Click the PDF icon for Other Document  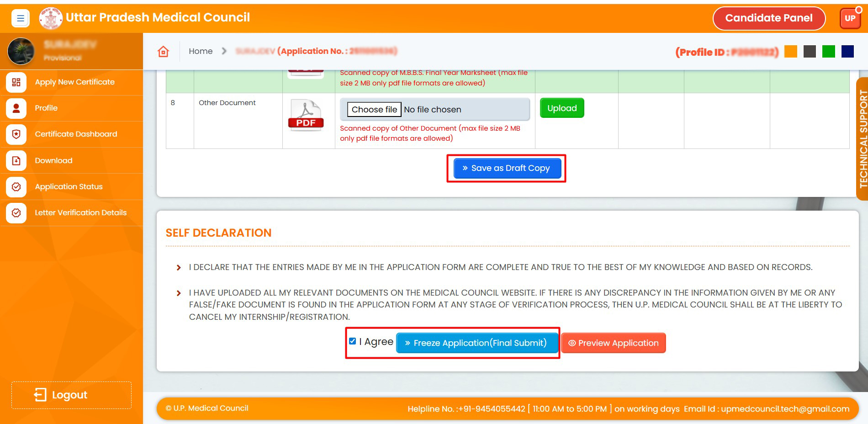click(306, 116)
